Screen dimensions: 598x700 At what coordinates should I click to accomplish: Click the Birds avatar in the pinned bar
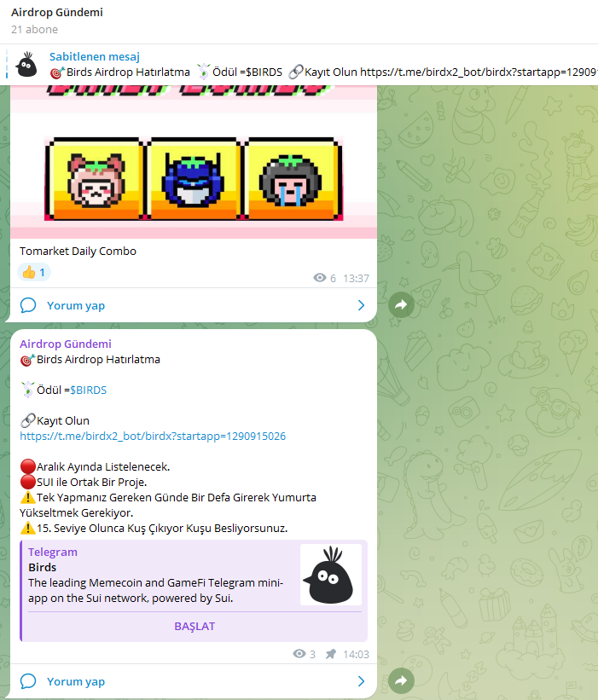click(26, 64)
